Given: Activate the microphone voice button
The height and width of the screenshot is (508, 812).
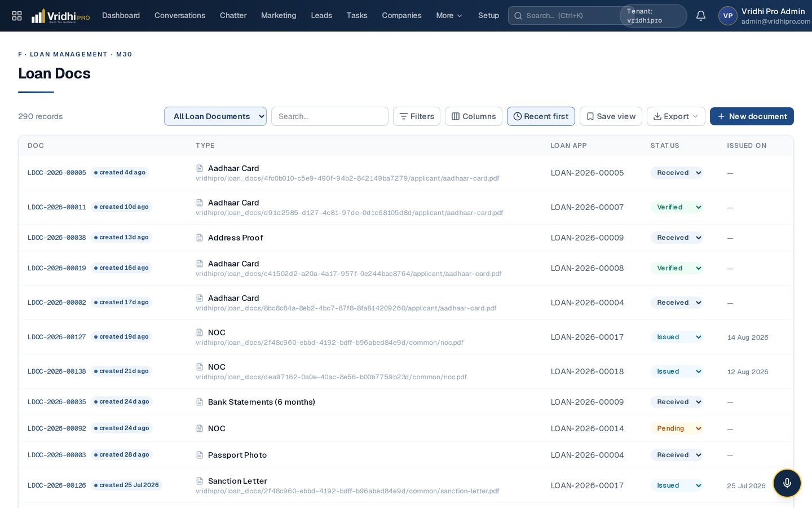Looking at the screenshot, I should click(787, 483).
